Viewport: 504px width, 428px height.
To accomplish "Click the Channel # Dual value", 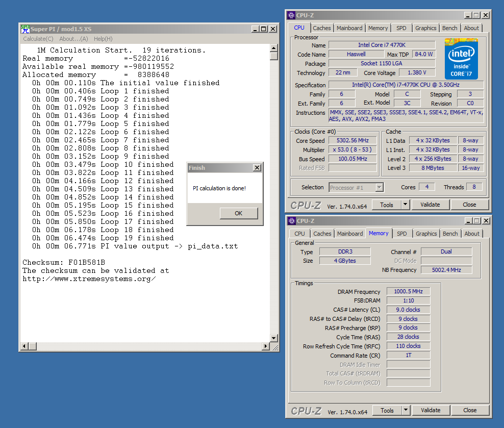I will click(446, 251).
